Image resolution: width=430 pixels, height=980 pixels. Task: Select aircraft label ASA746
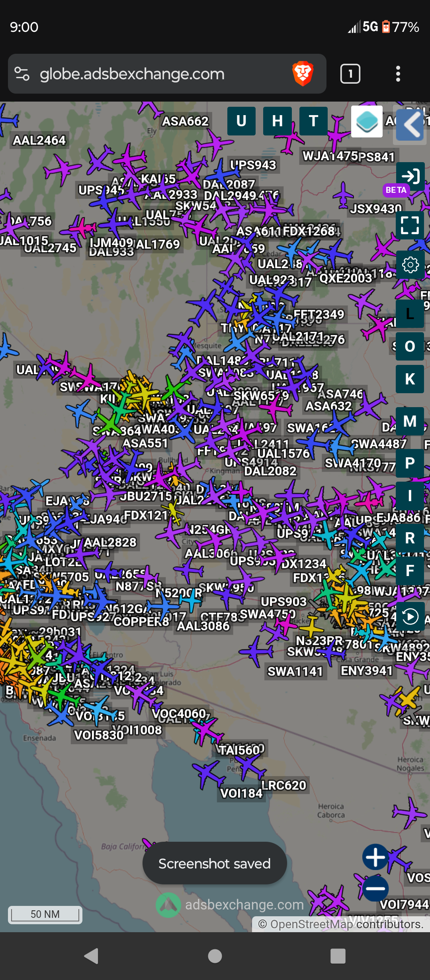click(x=340, y=394)
